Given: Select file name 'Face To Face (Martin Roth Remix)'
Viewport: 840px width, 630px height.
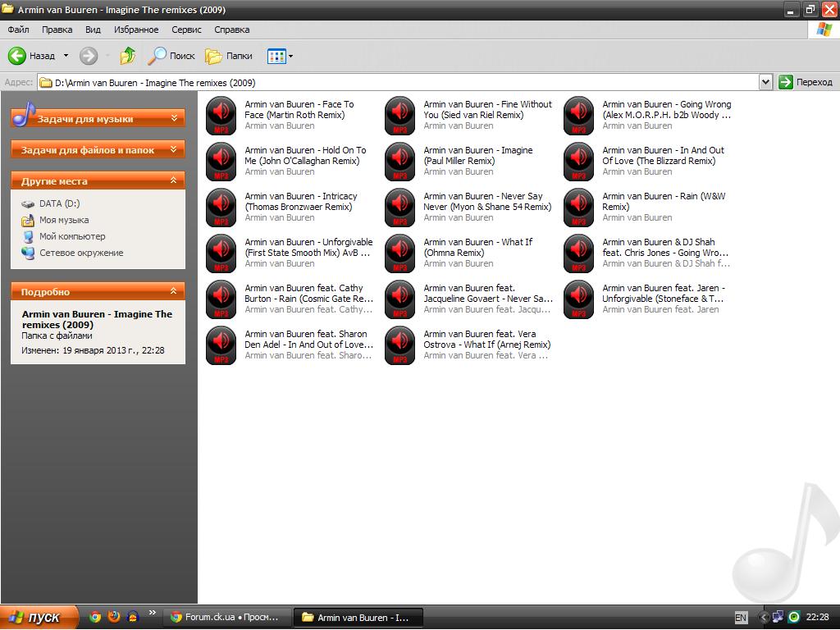Looking at the screenshot, I should point(299,110).
